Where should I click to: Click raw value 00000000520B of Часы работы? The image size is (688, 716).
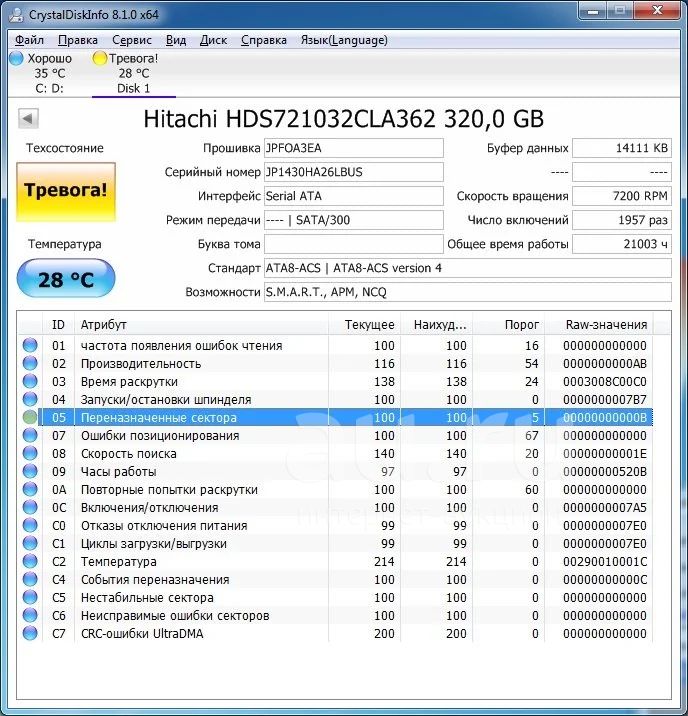tap(605, 471)
